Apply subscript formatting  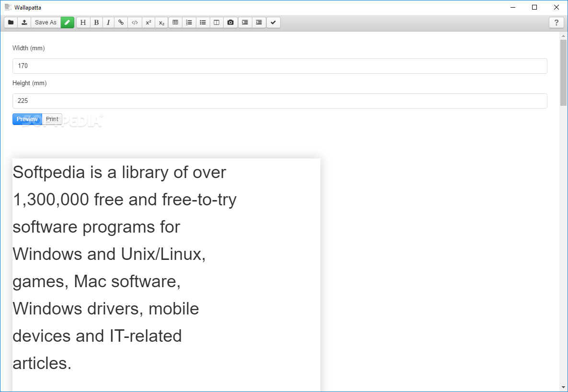pyautogui.click(x=161, y=22)
